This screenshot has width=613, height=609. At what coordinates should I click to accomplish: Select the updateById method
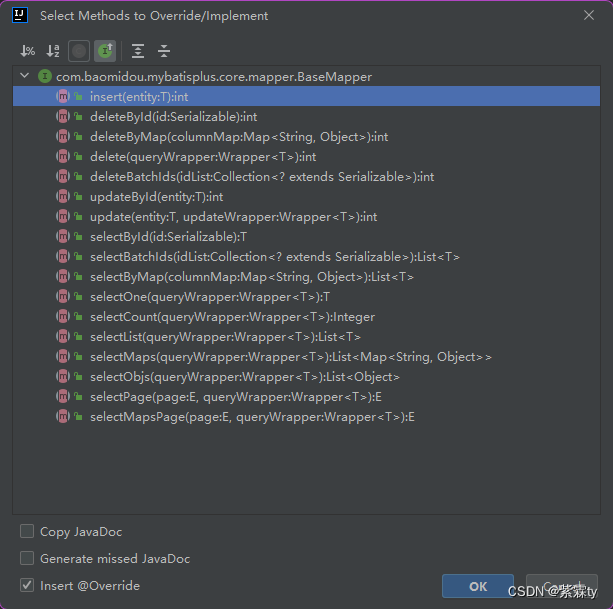(x=156, y=197)
